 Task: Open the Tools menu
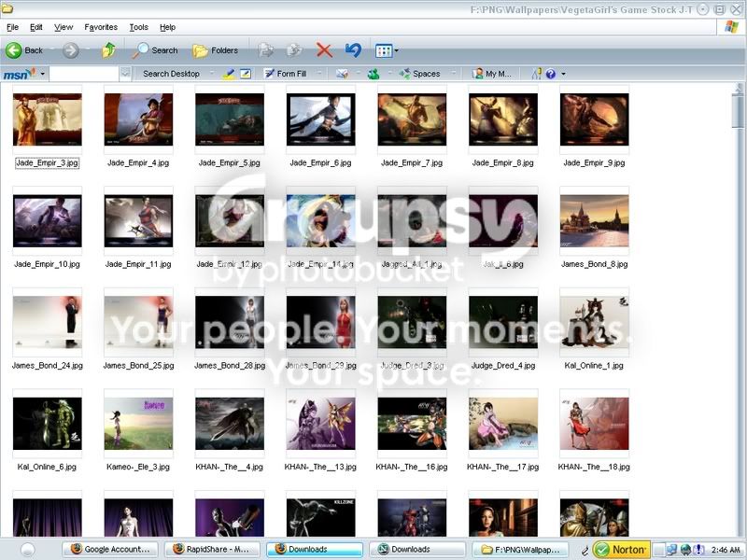[x=138, y=27]
